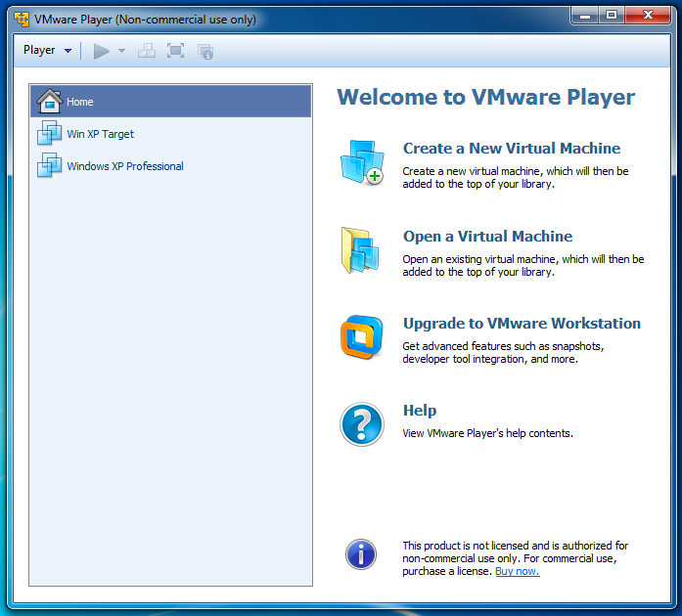This screenshot has height=616, width=682.
Task: Click the Help question mark icon
Action: [x=360, y=424]
